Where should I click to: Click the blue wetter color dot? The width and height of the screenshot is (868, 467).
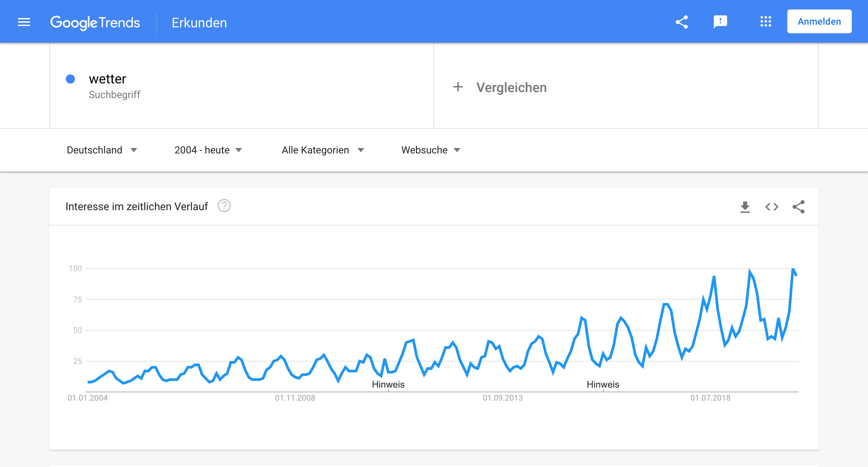pos(70,79)
